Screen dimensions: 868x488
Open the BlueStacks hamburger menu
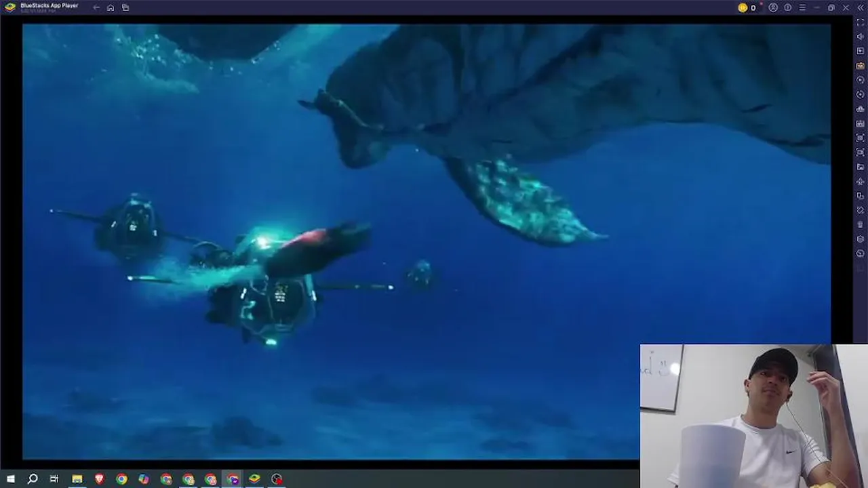(x=802, y=7)
